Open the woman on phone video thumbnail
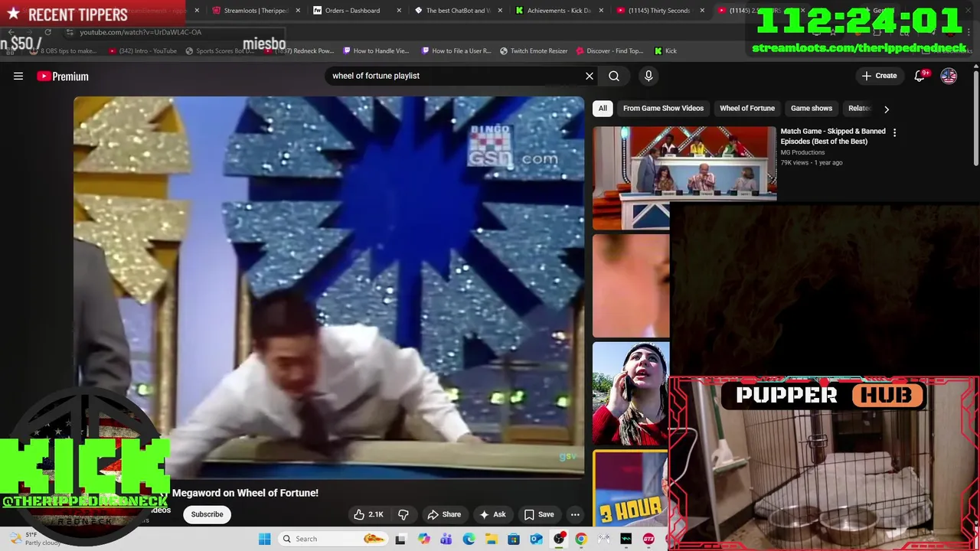Viewport: 980px width, 551px height. (631, 393)
